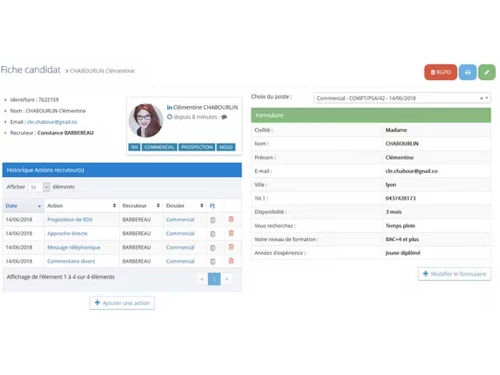Open Commercial dossier in Commentaire divers row
The height and width of the screenshot is (375, 500).
[x=180, y=261]
